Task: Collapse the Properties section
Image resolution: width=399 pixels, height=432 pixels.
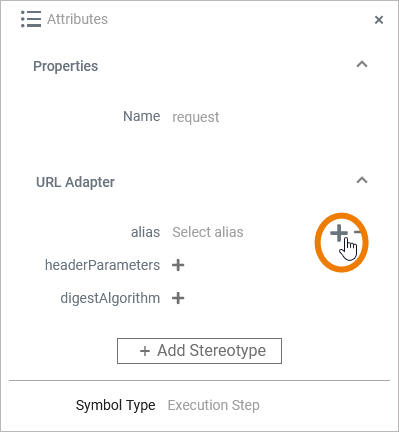Action: tap(362, 64)
